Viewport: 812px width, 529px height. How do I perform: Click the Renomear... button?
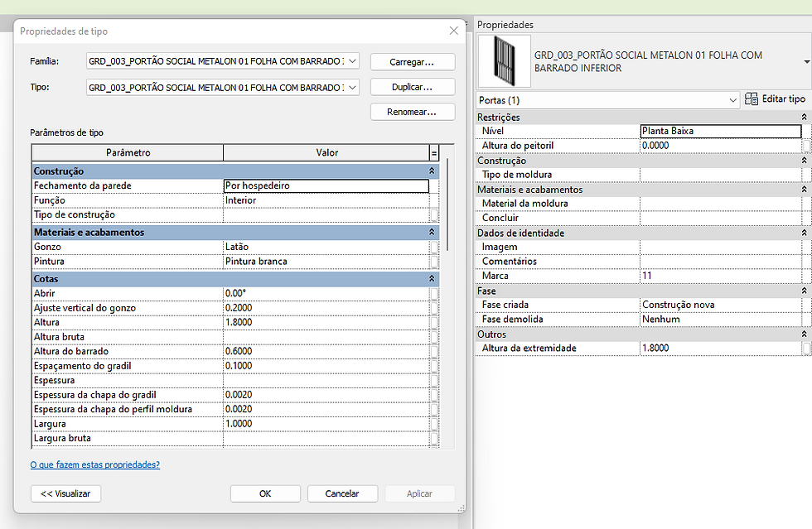[413, 112]
